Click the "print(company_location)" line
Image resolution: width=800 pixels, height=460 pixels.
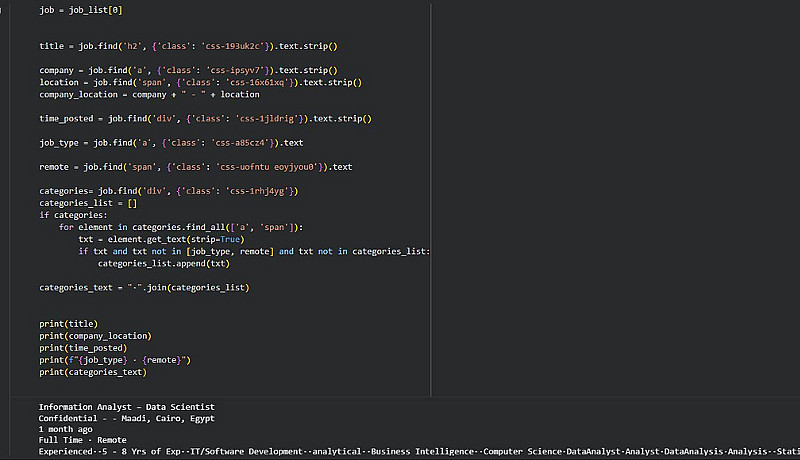95,336
